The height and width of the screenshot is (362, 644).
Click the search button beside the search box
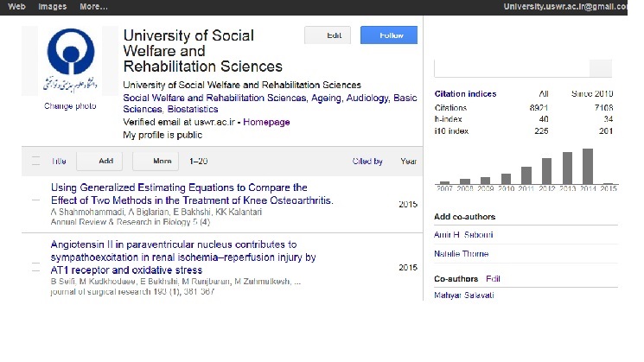[600, 69]
